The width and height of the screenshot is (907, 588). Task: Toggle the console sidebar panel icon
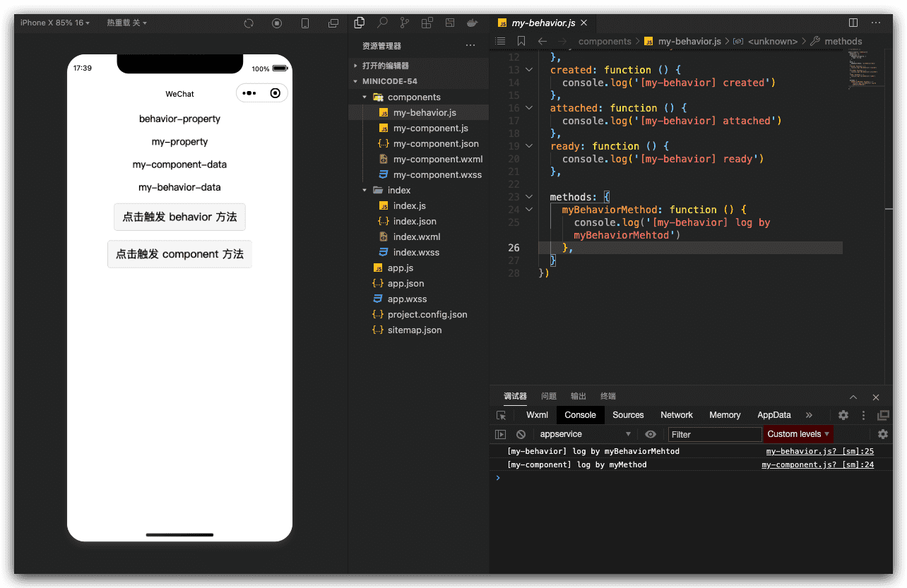(x=500, y=434)
